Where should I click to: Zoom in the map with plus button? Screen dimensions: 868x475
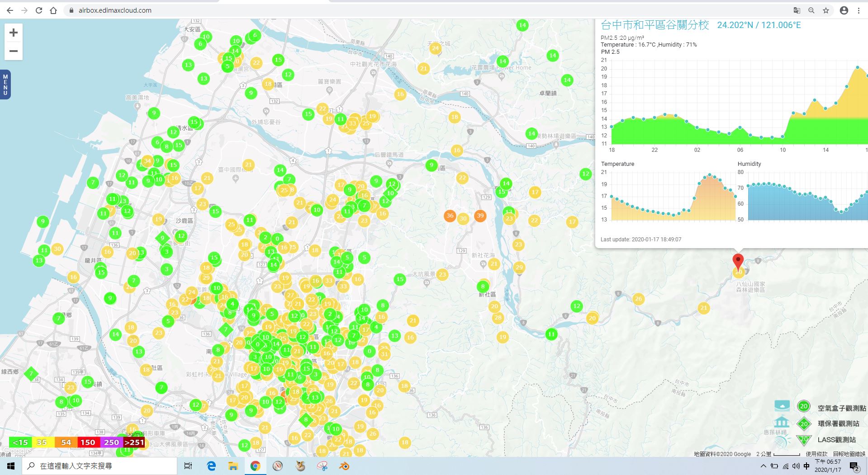[x=14, y=33]
